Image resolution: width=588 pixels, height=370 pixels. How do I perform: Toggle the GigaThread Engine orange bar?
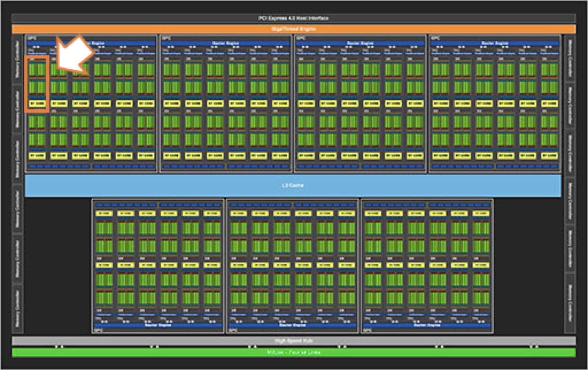point(294,29)
